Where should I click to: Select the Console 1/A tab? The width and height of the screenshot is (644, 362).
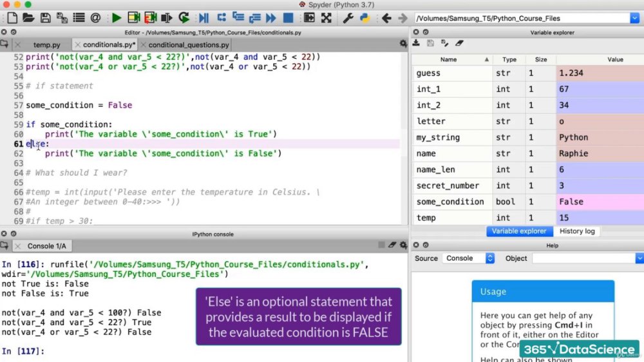click(46, 245)
